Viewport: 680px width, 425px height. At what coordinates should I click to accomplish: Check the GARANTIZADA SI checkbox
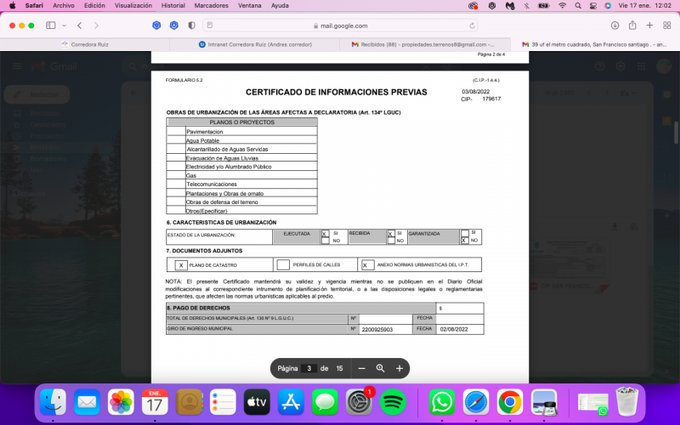coord(465,233)
